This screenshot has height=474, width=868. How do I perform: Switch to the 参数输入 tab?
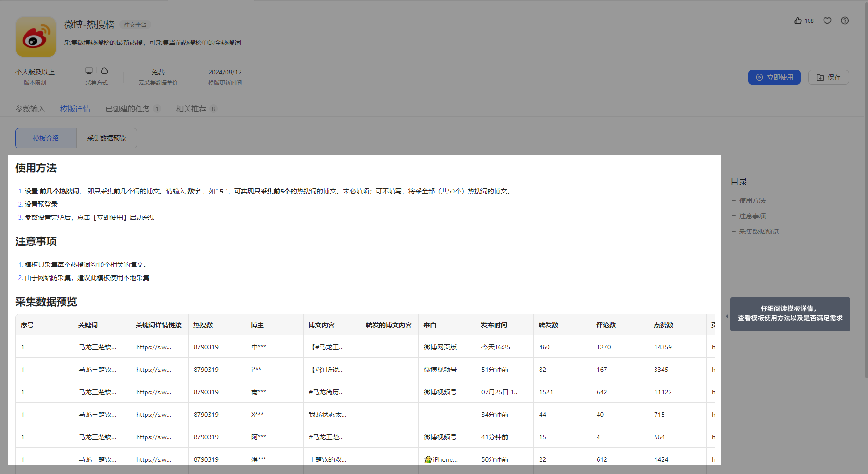30,109
